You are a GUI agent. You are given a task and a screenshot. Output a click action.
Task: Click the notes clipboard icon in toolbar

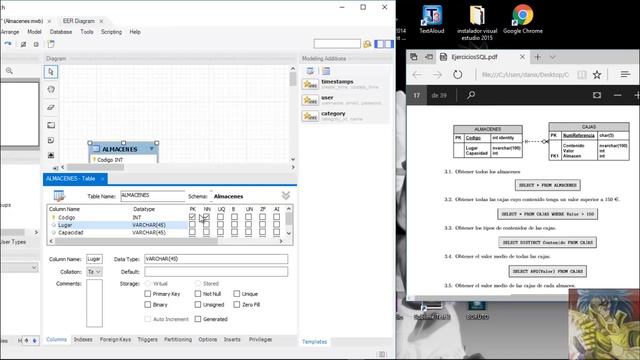[51, 44]
